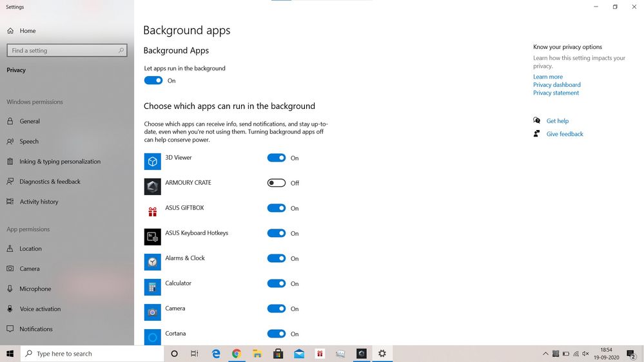644x362 pixels.
Task: Turn off Let apps run in background
Action: tap(153, 81)
